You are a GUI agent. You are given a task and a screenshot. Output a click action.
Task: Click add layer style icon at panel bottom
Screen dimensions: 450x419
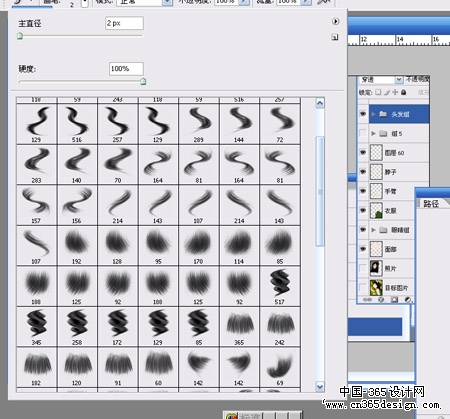[381, 300]
